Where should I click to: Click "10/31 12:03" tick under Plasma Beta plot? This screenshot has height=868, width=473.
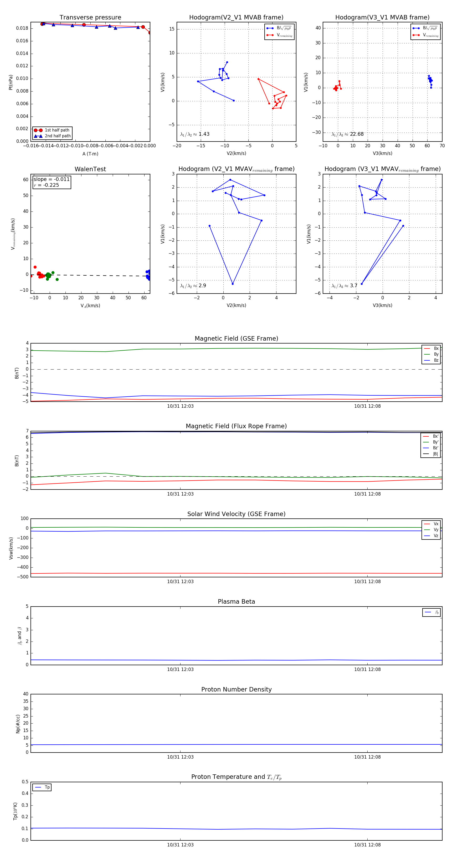(181, 669)
